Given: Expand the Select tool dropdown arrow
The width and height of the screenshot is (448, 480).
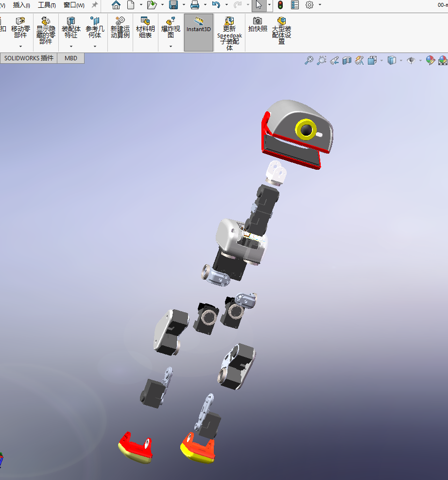Looking at the screenshot, I should point(269,5).
